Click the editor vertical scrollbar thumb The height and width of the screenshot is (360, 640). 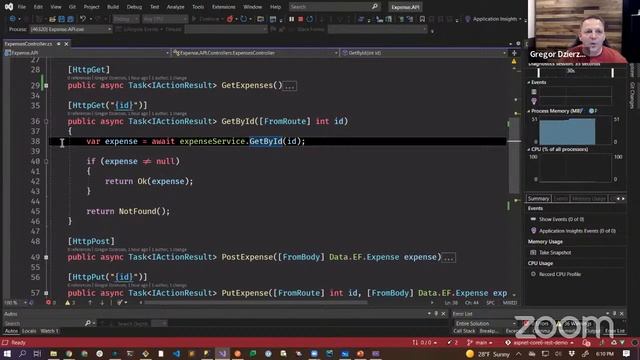(514, 155)
